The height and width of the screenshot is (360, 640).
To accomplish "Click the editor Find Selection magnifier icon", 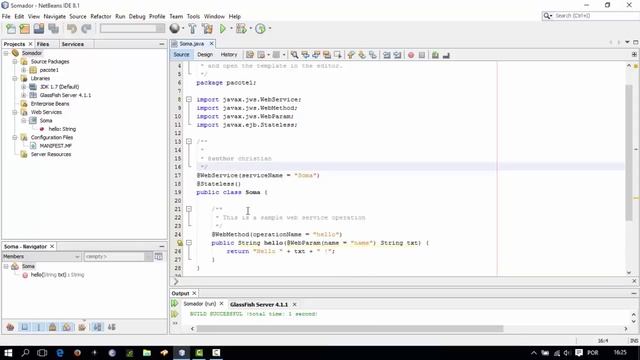I will pyautogui.click(x=294, y=55).
